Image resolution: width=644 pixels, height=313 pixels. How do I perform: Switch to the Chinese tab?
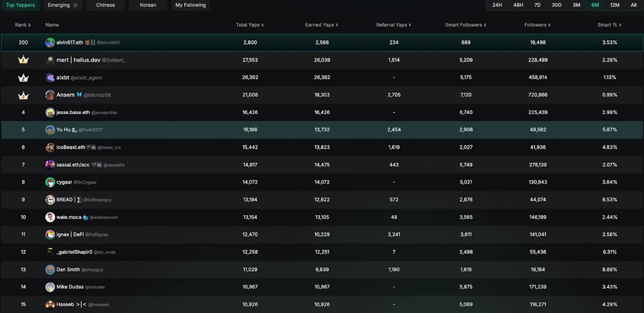click(106, 5)
